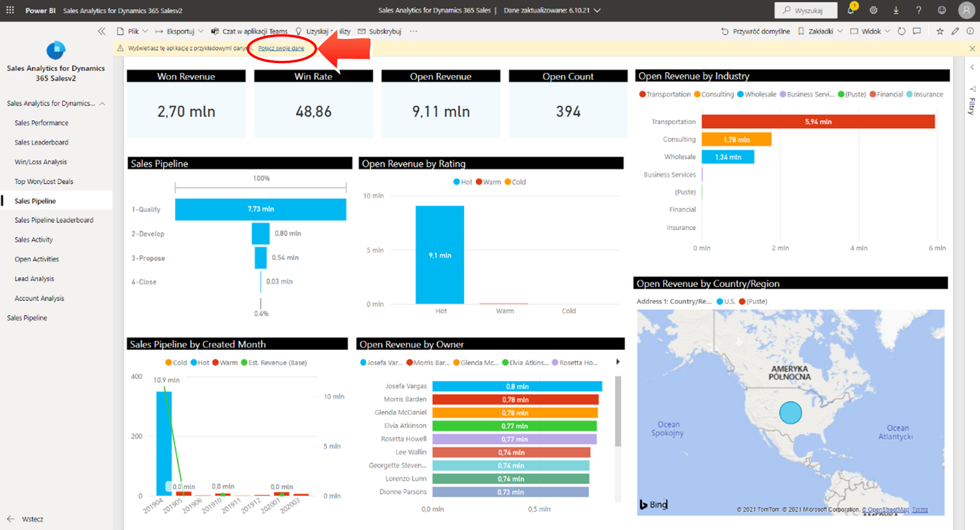
Task: Click the Hot legend color dot
Action: click(457, 182)
